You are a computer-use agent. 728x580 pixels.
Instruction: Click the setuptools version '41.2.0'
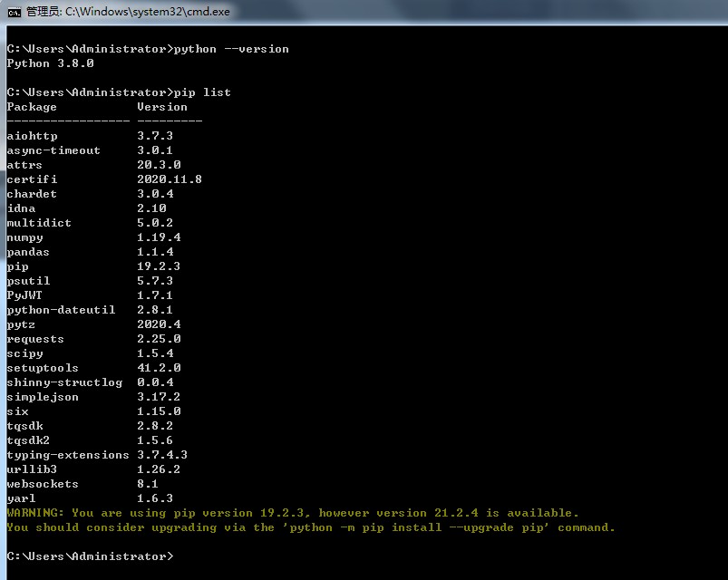point(159,368)
